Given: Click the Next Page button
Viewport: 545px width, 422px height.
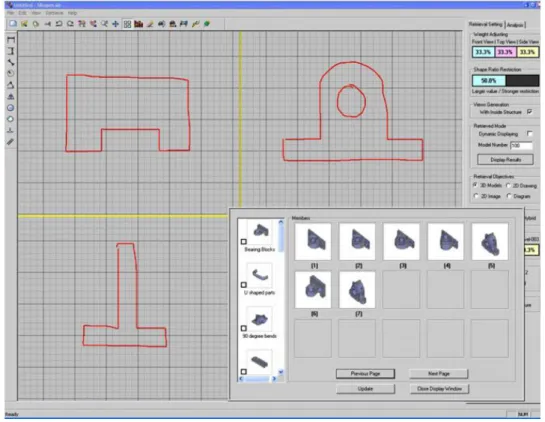Looking at the screenshot, I should (439, 374).
